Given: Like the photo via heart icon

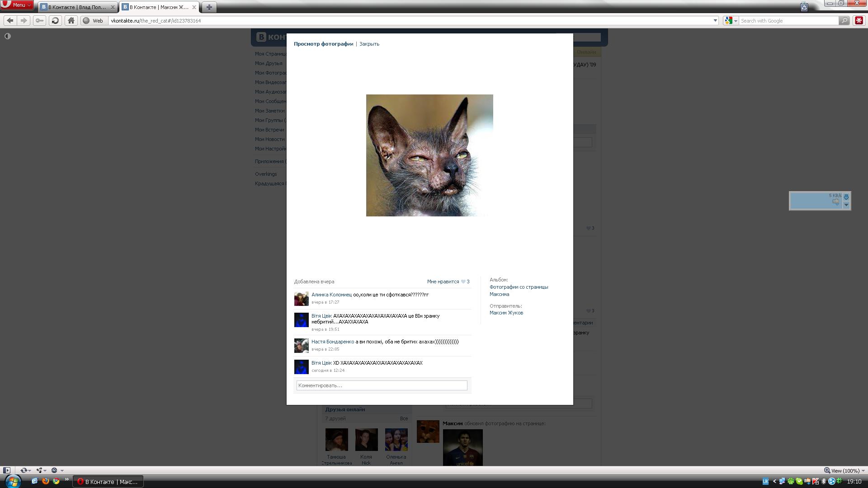Looking at the screenshot, I should (x=463, y=282).
